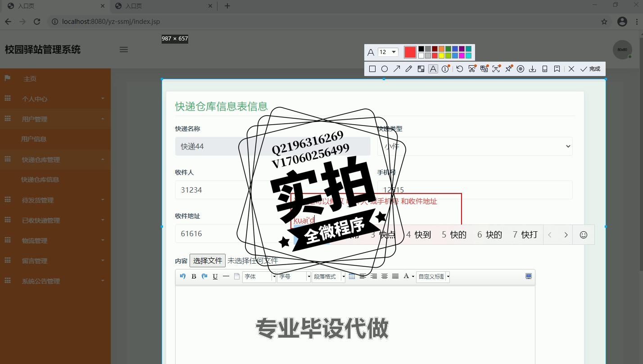This screenshot has width=643, height=364.
Task: Select the rectangle annotation tool
Action: (372, 69)
